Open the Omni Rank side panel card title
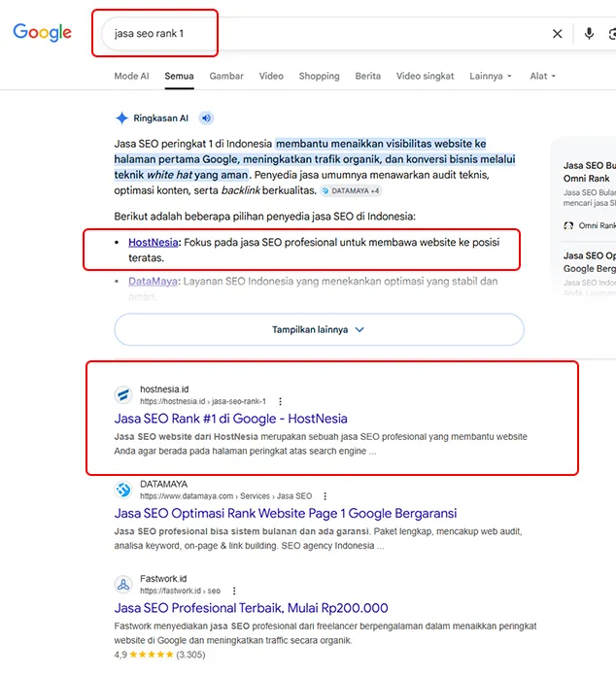Image resolution: width=616 pixels, height=676 pixels. 589,172
